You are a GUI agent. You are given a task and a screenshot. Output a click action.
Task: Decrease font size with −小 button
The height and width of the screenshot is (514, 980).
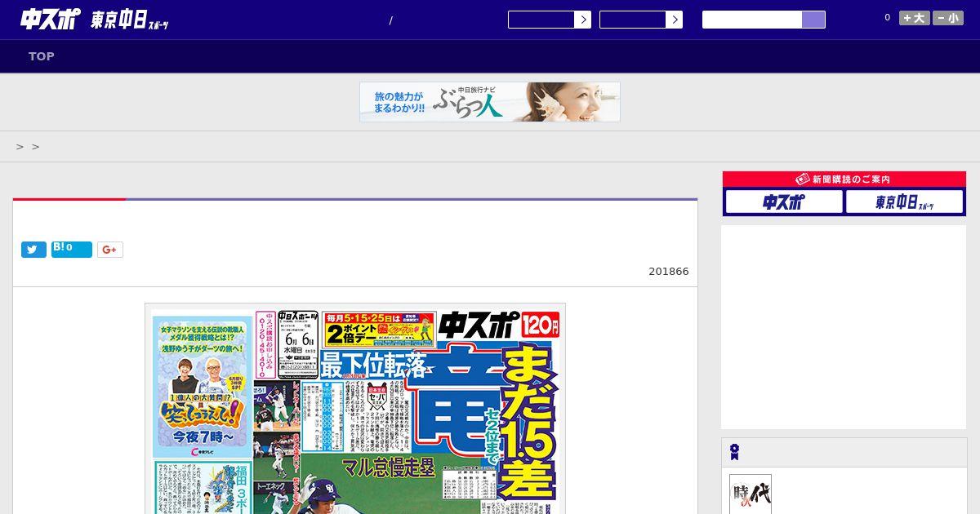coord(948,18)
